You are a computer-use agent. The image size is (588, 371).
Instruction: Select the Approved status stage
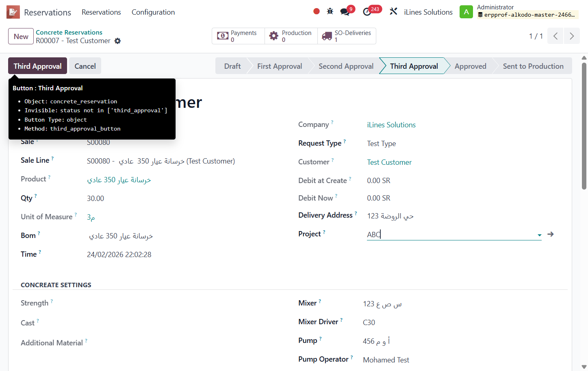470,66
